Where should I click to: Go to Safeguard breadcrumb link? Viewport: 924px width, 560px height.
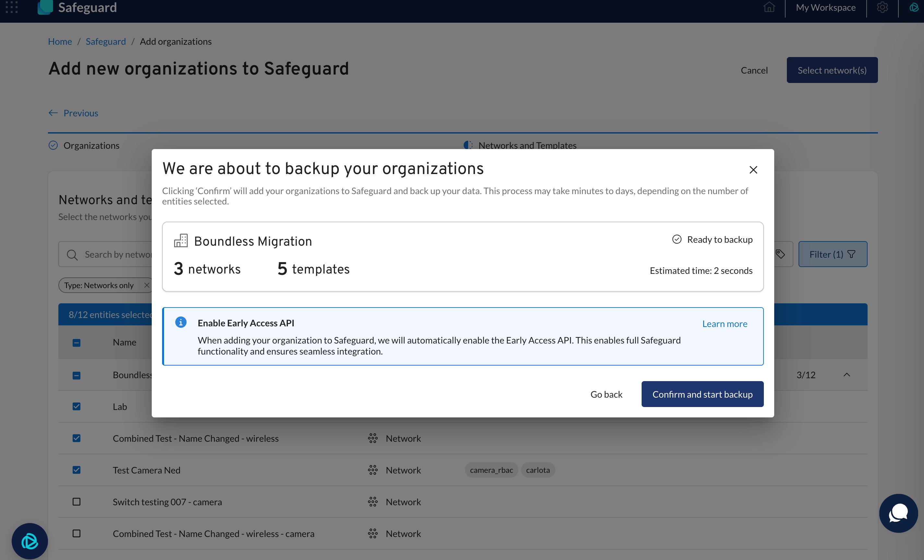point(106,41)
